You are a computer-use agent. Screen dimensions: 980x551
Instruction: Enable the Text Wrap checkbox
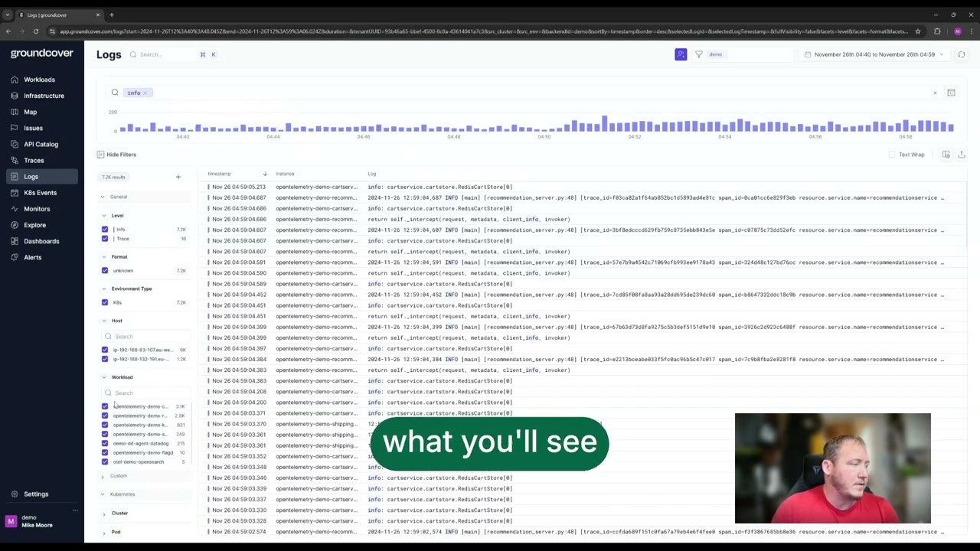point(892,155)
